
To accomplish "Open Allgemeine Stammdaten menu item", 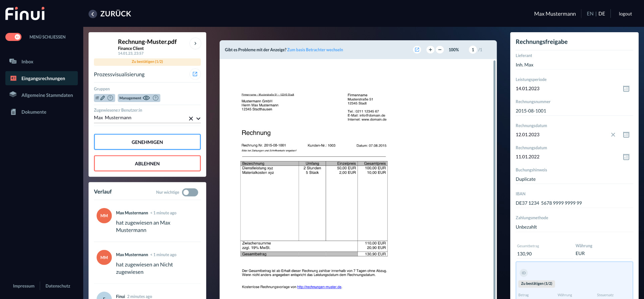I will click(x=47, y=95).
